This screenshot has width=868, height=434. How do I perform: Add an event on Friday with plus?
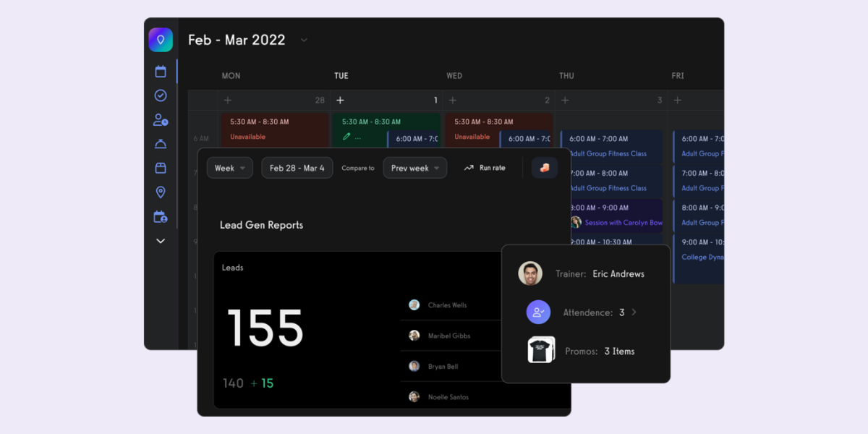pyautogui.click(x=678, y=101)
